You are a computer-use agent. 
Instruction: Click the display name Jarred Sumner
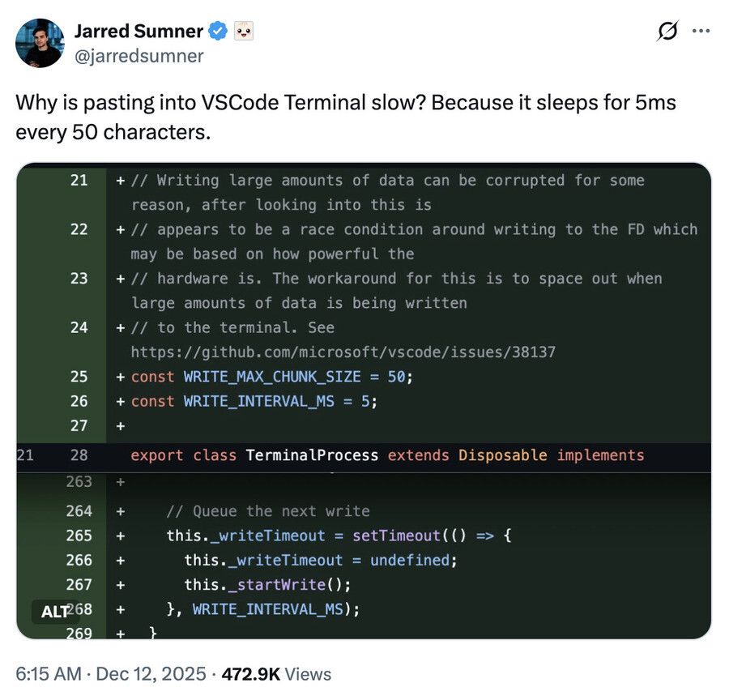pos(139,32)
